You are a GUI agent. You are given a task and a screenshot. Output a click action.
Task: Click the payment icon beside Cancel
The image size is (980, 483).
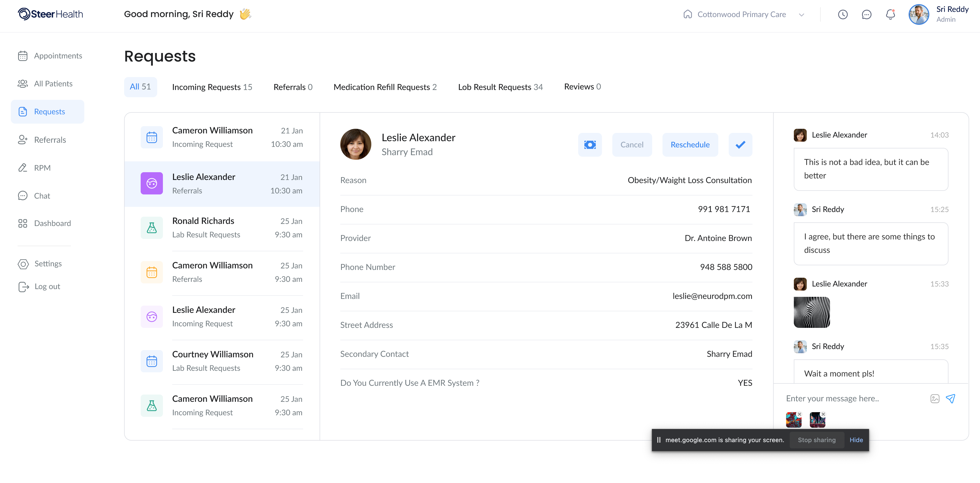click(590, 145)
